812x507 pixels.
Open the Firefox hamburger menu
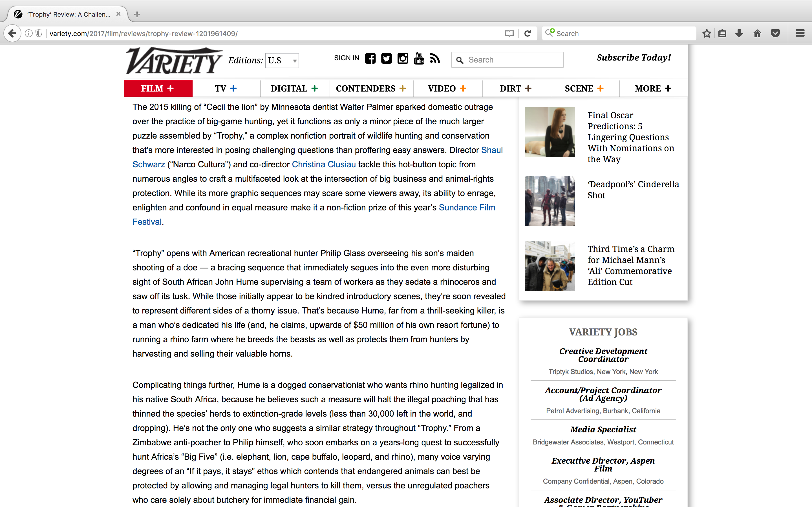tap(800, 34)
